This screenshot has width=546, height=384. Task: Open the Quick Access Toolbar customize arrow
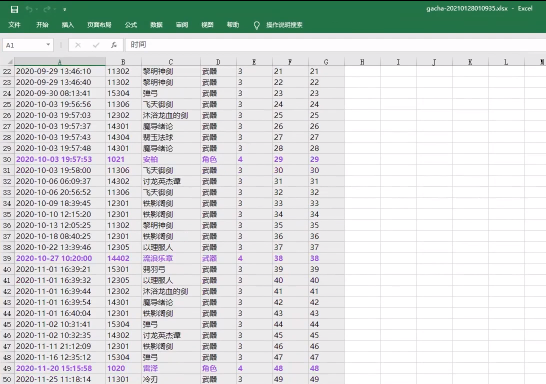click(x=64, y=10)
